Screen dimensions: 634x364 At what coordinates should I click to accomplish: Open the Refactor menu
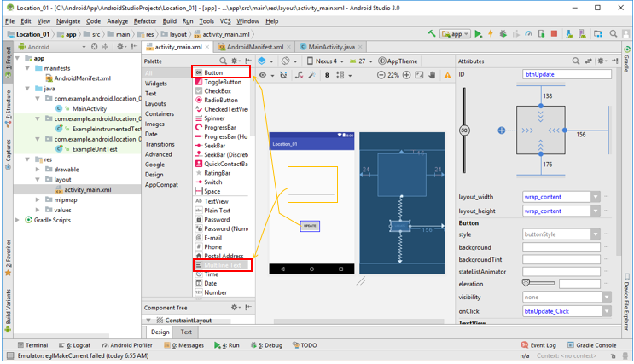tap(145, 21)
